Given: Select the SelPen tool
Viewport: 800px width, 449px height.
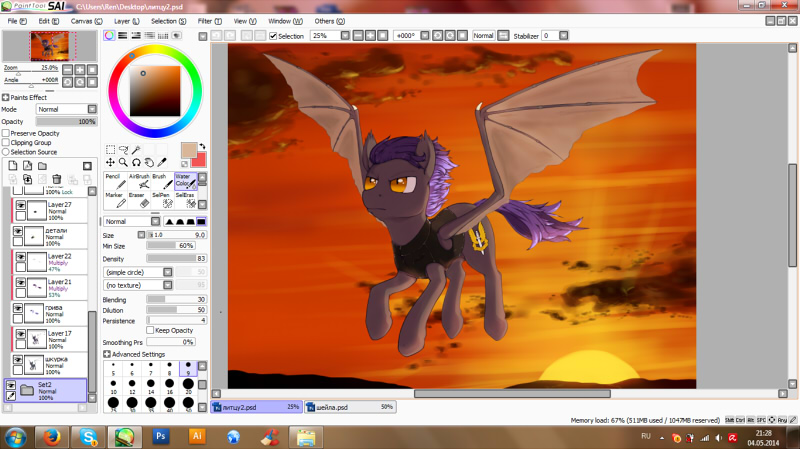Looking at the screenshot, I should point(162,200).
